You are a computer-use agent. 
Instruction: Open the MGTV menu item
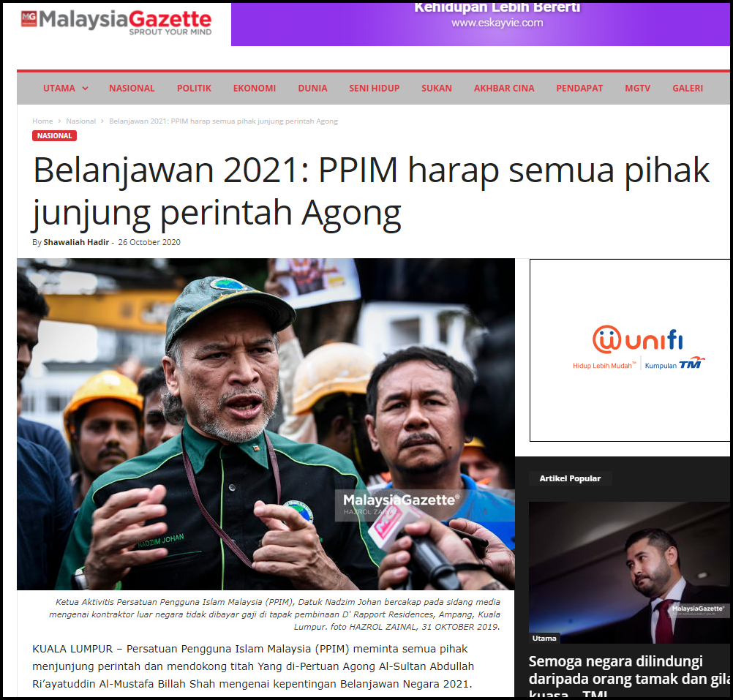(x=638, y=89)
